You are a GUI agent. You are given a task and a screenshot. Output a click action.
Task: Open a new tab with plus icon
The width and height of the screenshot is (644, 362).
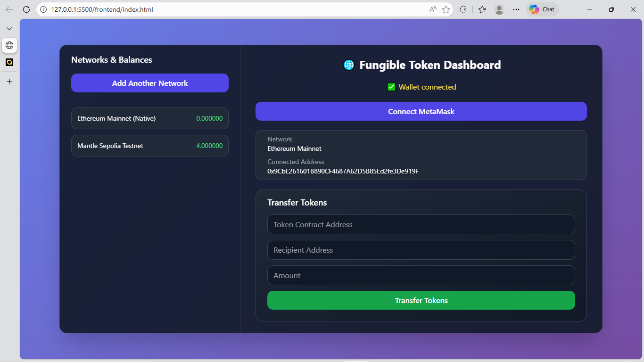click(x=9, y=82)
